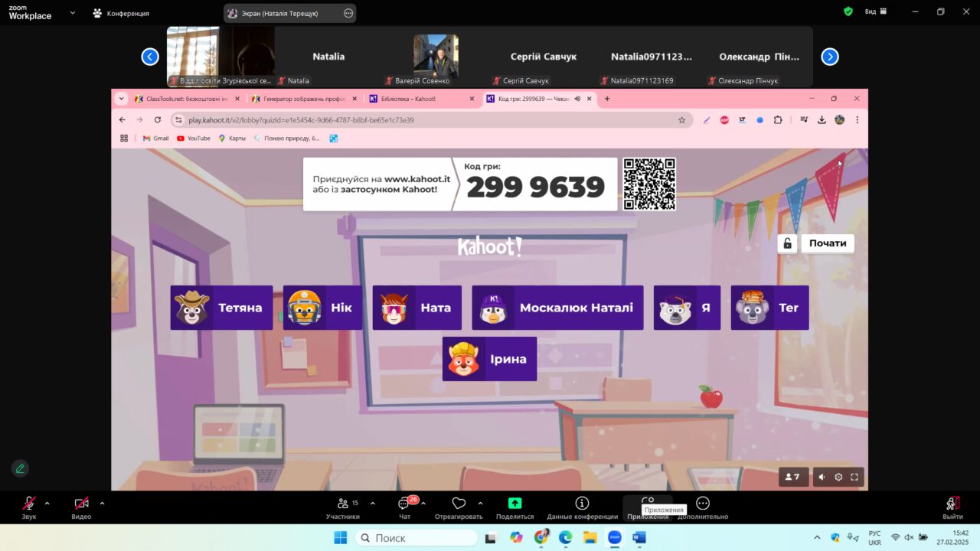Open Карты bookmark
980x551 pixels.
232,139
